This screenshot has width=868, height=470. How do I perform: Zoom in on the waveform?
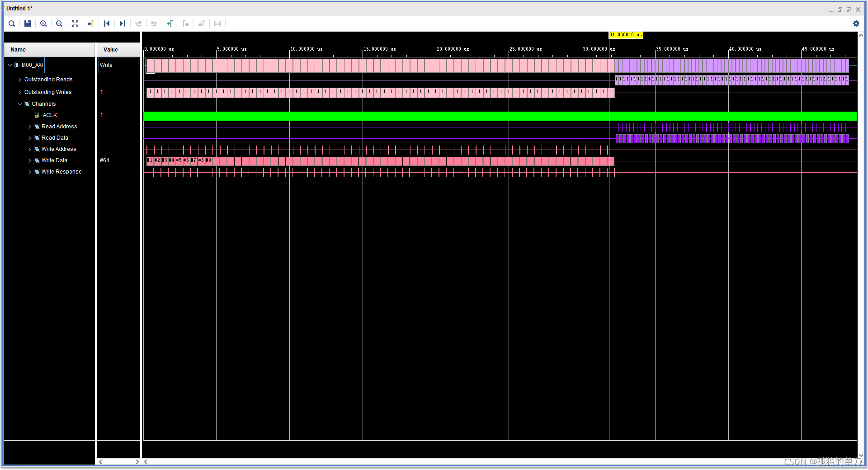point(43,23)
